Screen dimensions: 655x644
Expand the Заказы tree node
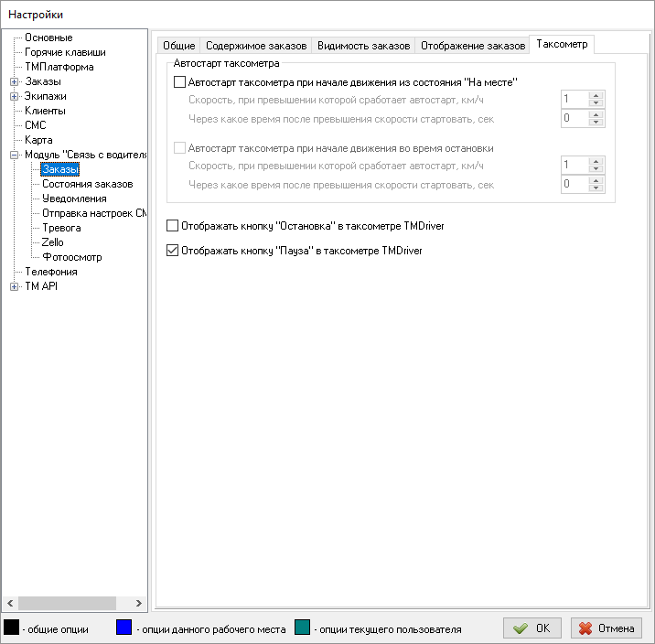14,81
